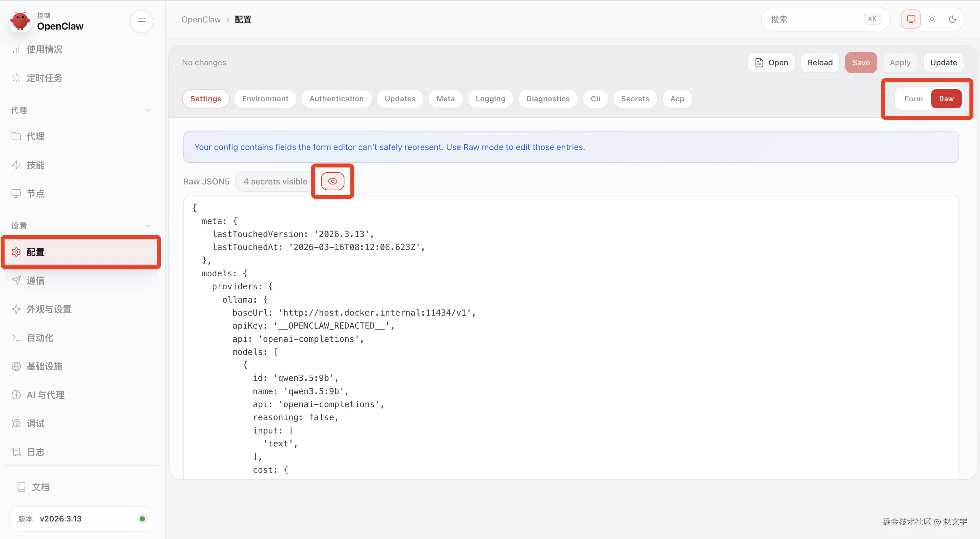Switch to dark mode via moon icon

coord(953,19)
